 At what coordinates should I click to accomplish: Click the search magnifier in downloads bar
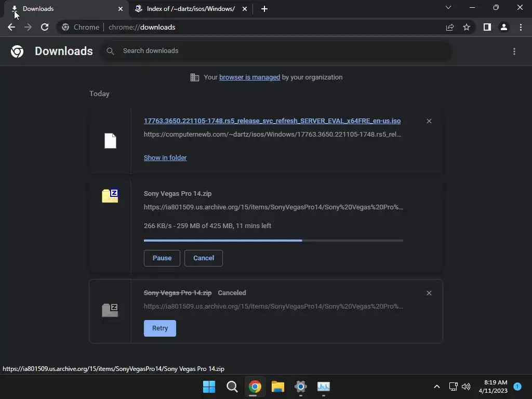pyautogui.click(x=110, y=51)
